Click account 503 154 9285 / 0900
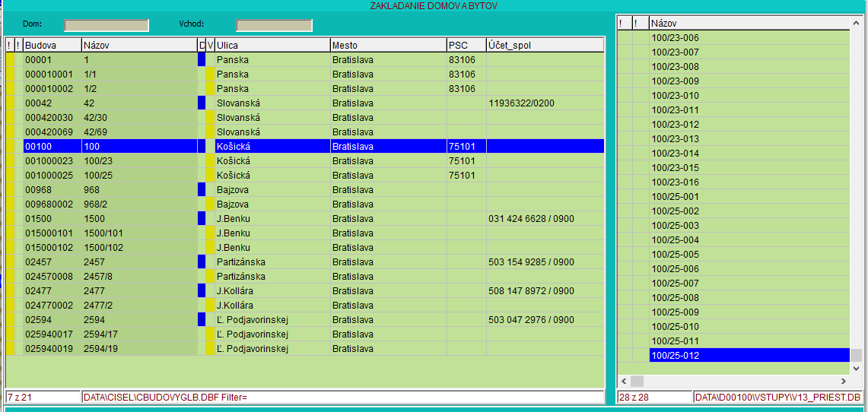The image size is (868, 412). tap(532, 262)
